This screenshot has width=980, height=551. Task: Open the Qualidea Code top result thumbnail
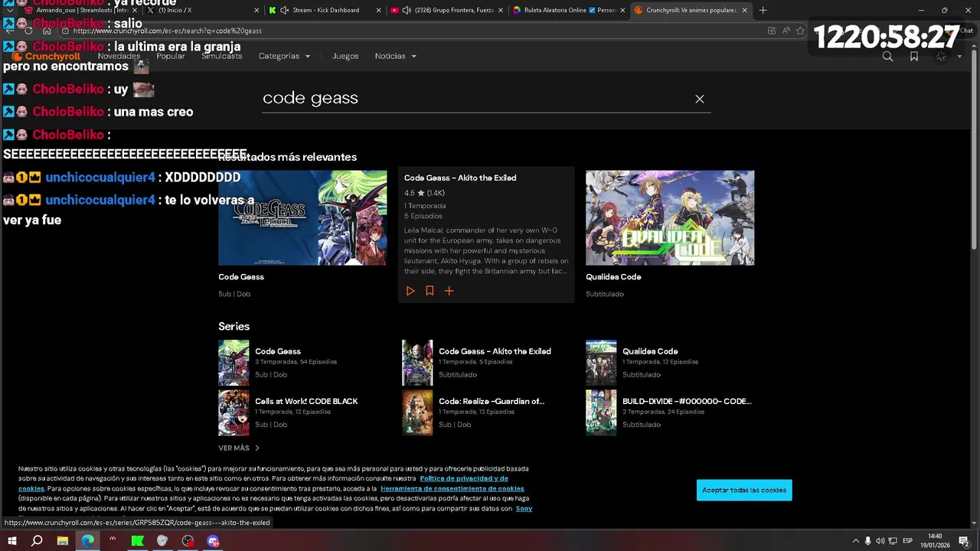(x=670, y=217)
